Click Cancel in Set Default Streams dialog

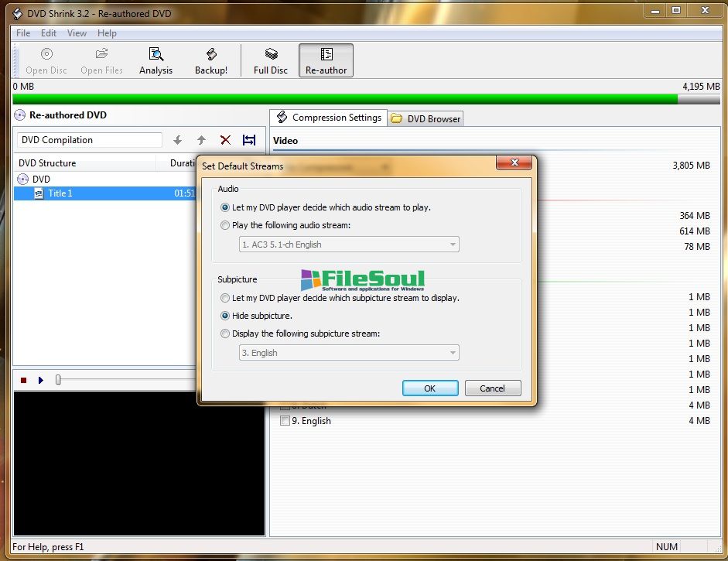point(492,388)
